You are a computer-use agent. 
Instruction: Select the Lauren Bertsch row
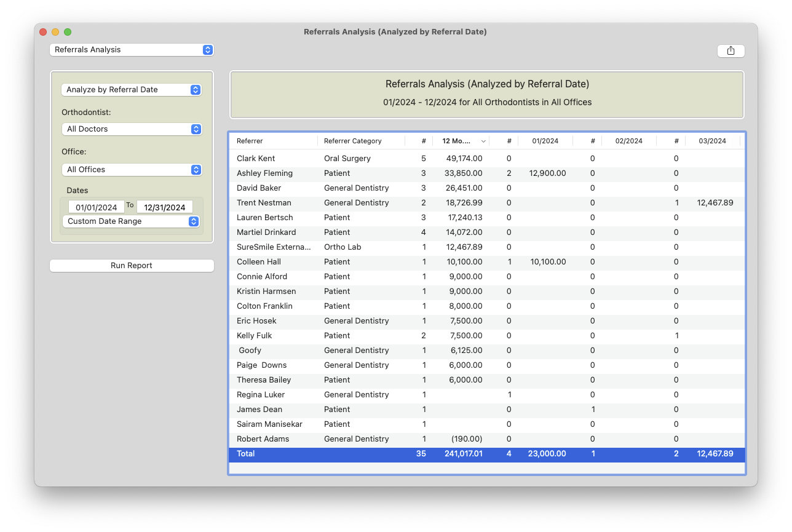[x=487, y=218]
